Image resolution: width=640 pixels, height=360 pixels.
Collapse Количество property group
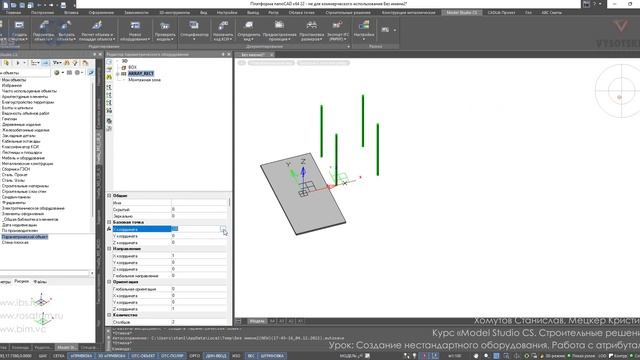tap(109, 315)
